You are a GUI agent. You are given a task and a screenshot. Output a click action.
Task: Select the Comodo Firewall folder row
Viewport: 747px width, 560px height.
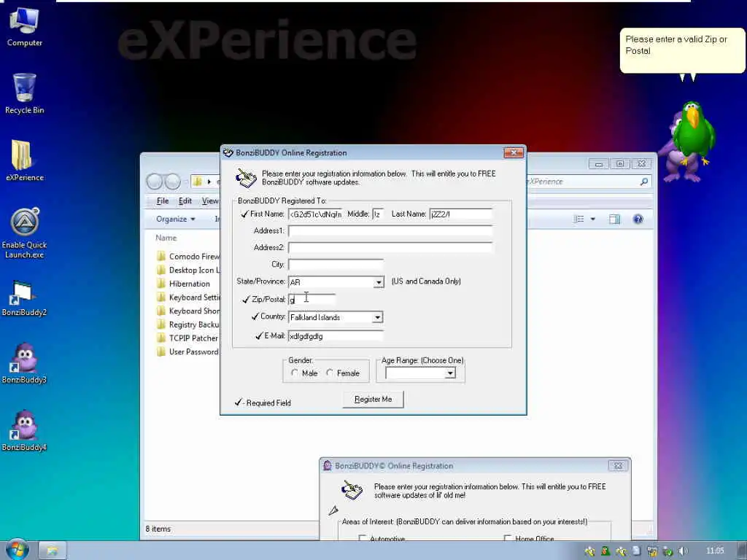187,256
